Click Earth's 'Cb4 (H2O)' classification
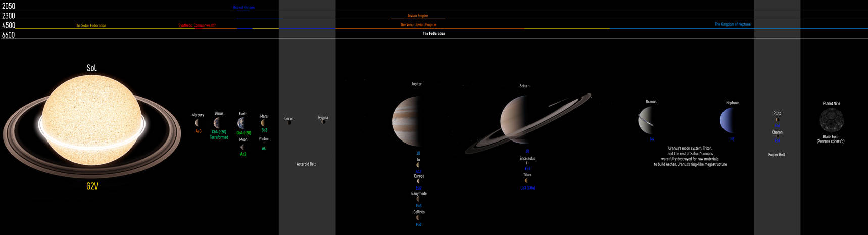Image resolution: width=868 pixels, height=235 pixels. (244, 133)
